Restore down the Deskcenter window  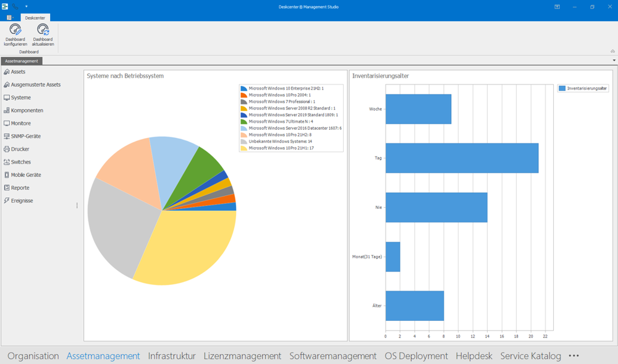pyautogui.click(x=592, y=7)
